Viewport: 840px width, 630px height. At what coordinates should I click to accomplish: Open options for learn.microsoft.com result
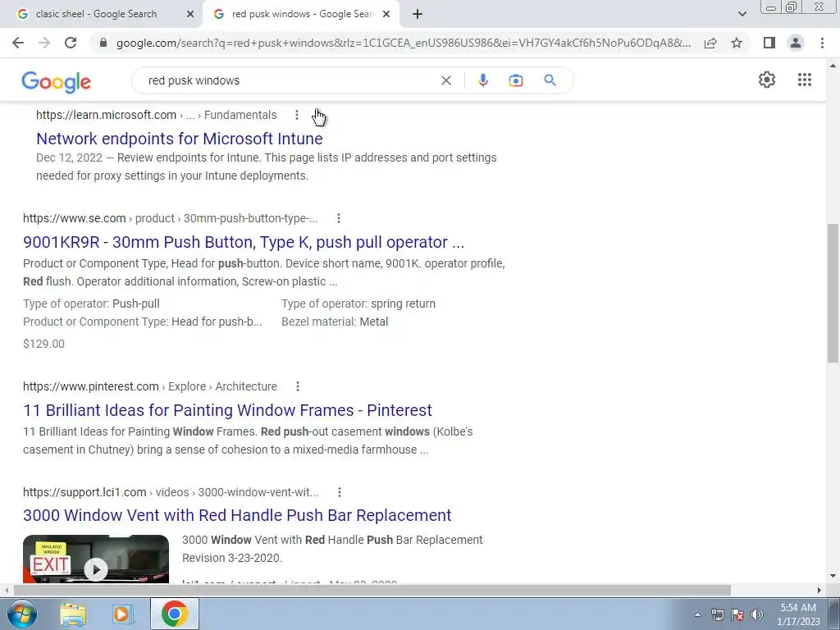[297, 115]
